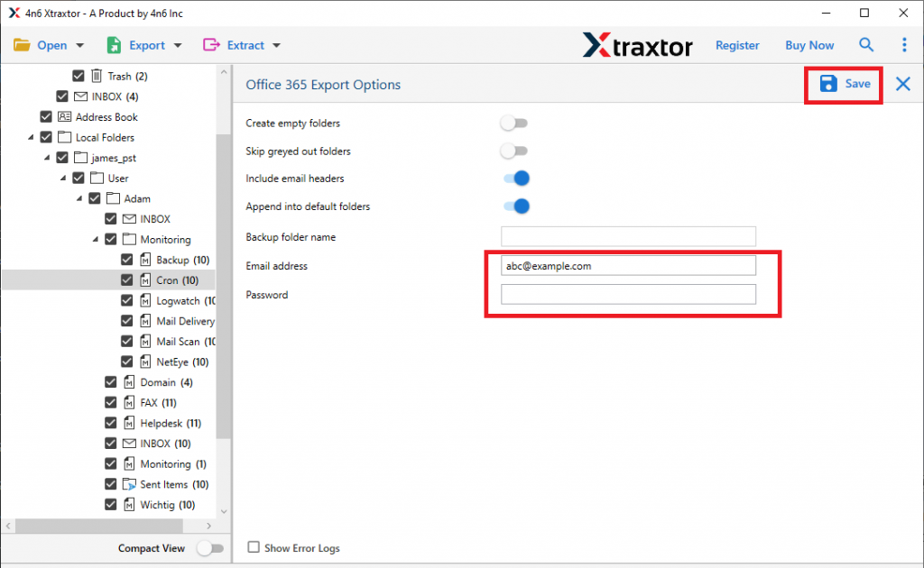924x568 pixels.
Task: Collapse the Monitoring folder tree node
Action: coord(96,239)
